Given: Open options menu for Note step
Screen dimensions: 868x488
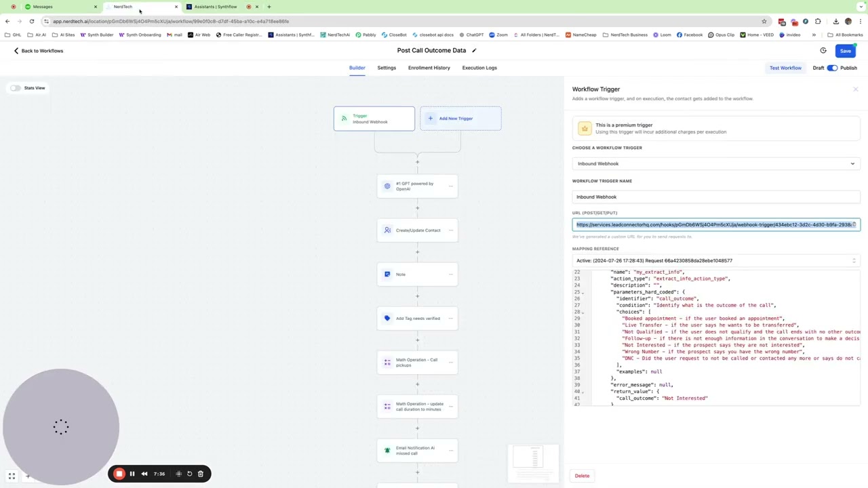Looking at the screenshot, I should click(x=451, y=274).
